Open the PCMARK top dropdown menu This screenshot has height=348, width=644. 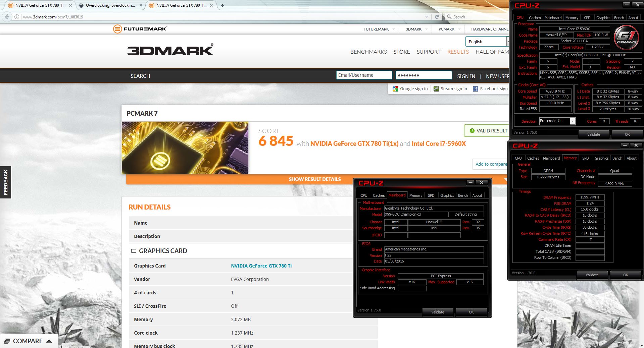coord(449,29)
